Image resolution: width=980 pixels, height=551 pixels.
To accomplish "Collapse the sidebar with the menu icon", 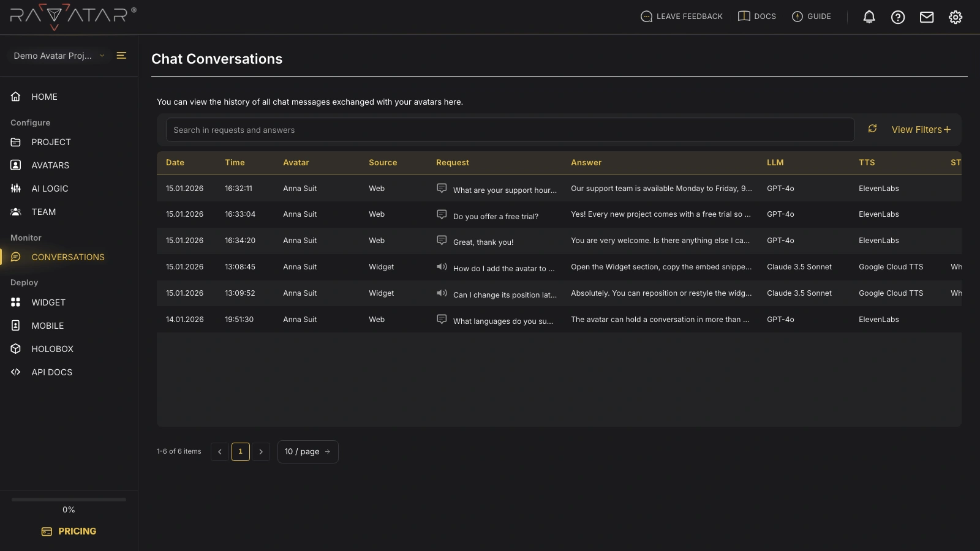I will [121, 55].
